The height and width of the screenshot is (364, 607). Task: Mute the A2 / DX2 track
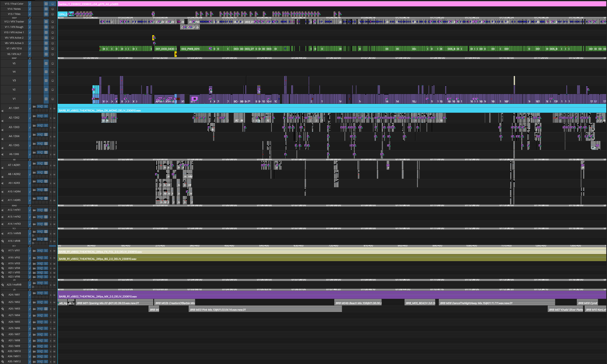pos(54,118)
